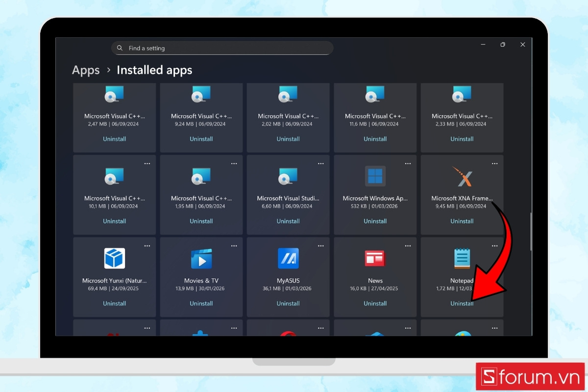Uninstall the News app

375,304
